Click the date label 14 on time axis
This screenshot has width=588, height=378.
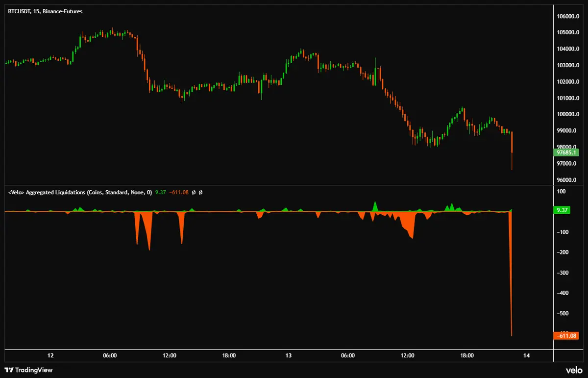[x=527, y=356]
